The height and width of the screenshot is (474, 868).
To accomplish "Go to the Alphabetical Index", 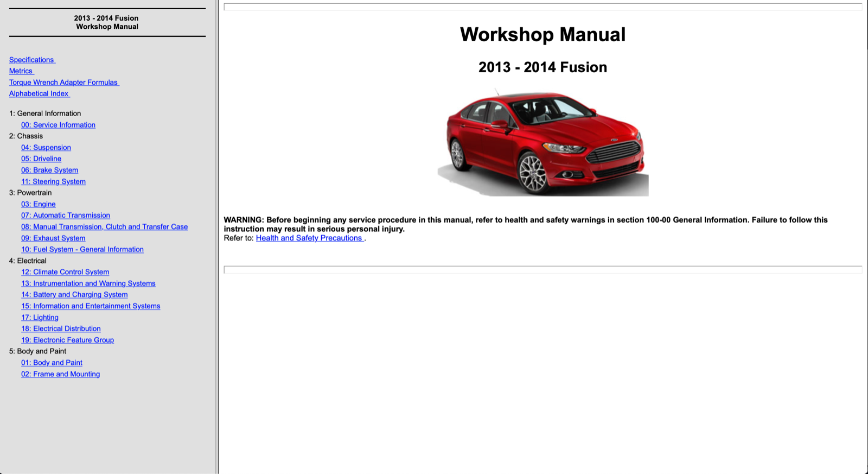I will click(x=39, y=94).
